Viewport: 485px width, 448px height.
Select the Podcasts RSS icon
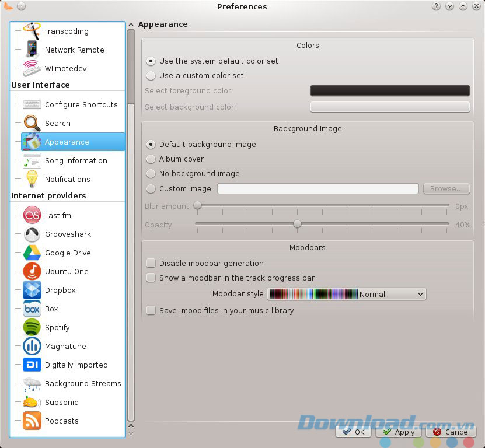point(32,421)
